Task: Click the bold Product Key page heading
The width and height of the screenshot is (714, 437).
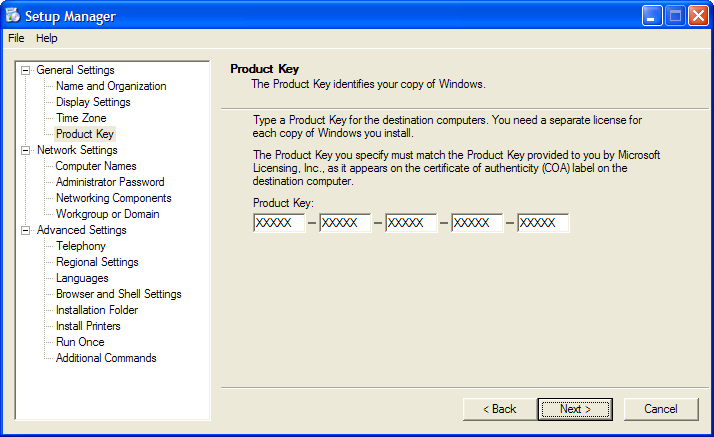Action: pyautogui.click(x=265, y=69)
